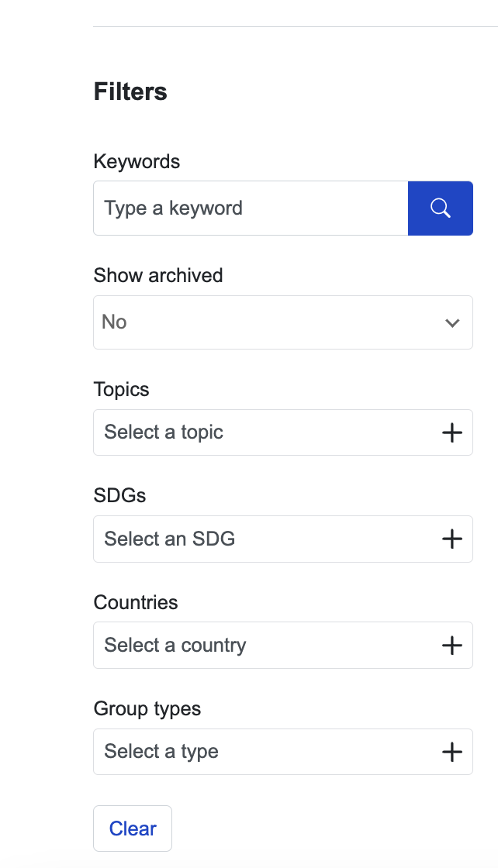Click the plus icon in Topics field
The width and height of the screenshot is (498, 868).
[x=452, y=432]
